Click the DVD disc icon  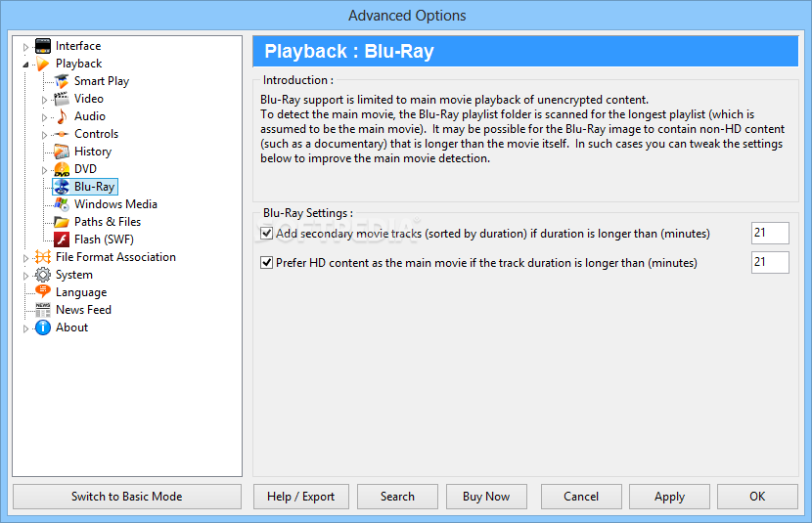pyautogui.click(x=62, y=169)
